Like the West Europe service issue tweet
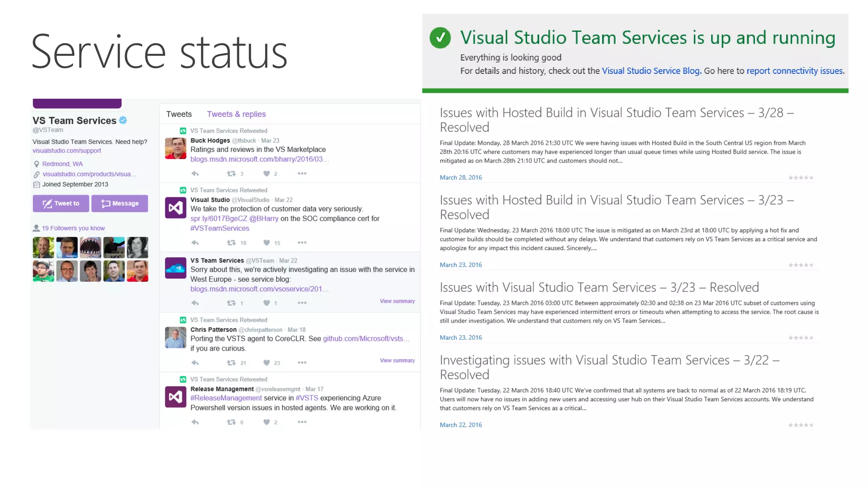 [267, 303]
